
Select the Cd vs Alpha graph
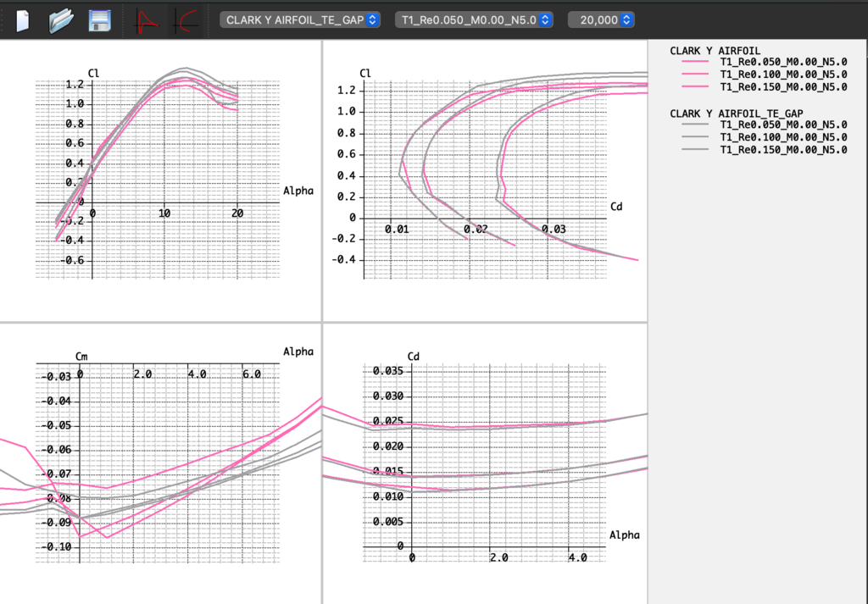click(485, 462)
